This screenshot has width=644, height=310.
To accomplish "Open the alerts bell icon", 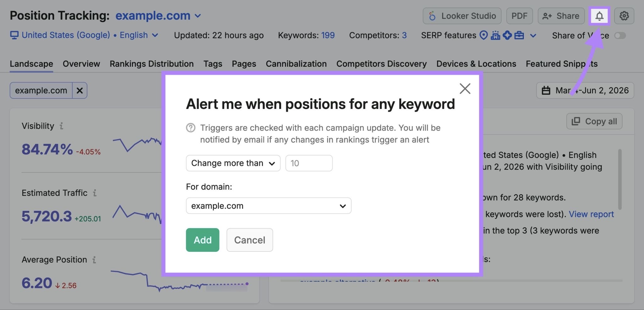I will tap(599, 16).
